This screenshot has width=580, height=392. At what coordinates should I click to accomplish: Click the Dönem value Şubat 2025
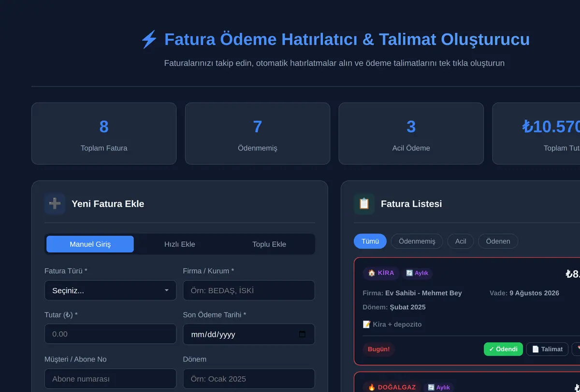pyautogui.click(x=408, y=307)
